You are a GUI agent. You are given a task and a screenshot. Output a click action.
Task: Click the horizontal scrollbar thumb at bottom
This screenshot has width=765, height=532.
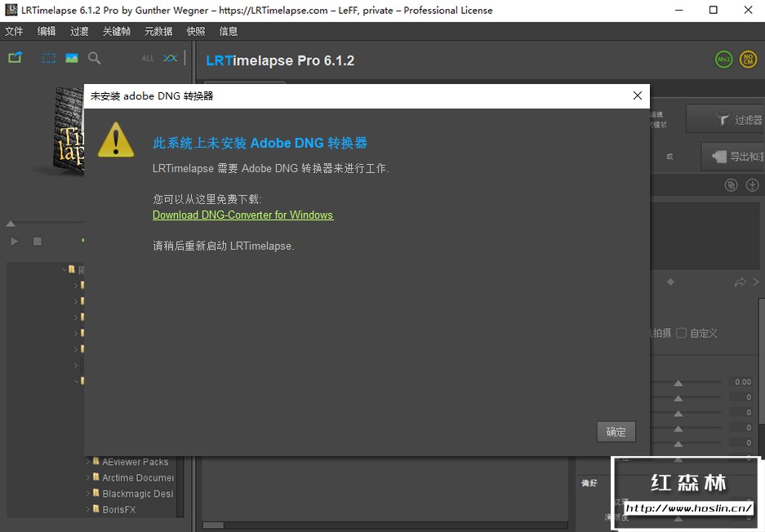point(213,525)
